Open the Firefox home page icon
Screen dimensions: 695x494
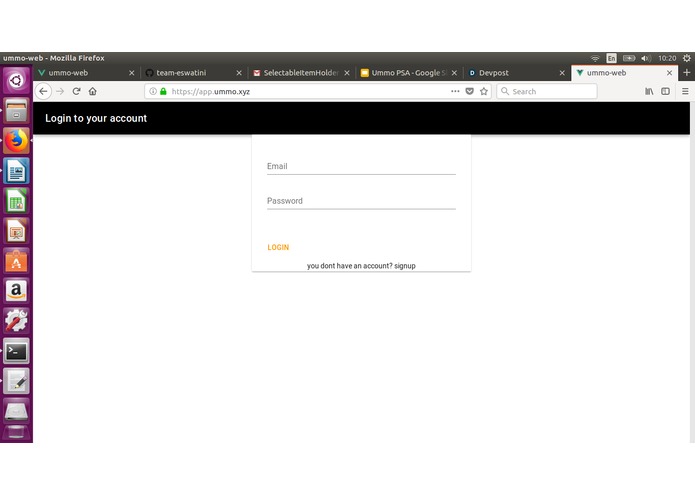(x=93, y=91)
